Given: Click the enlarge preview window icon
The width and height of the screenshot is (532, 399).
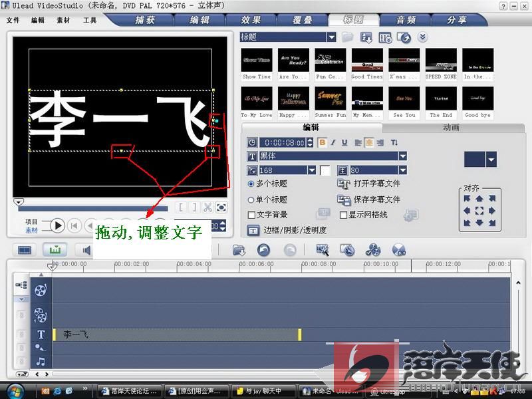Looking at the screenshot, I should 221,207.
